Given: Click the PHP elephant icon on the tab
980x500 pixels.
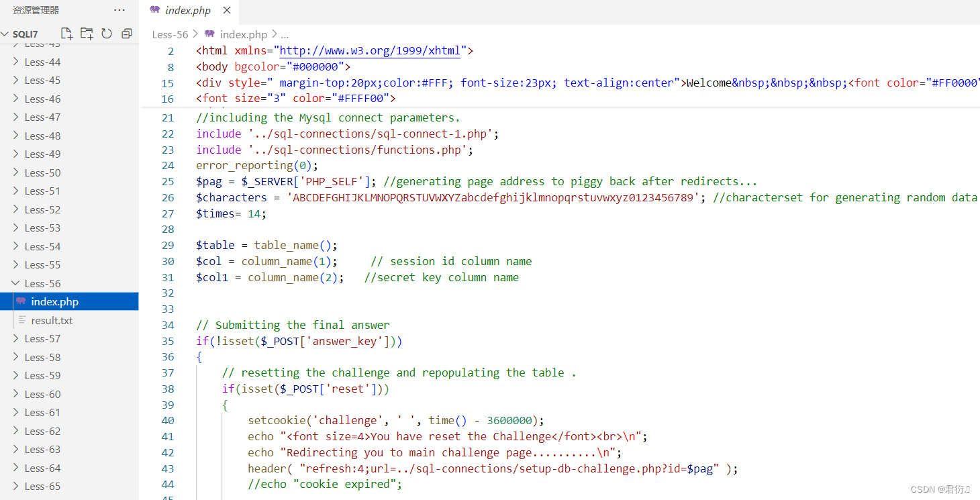Looking at the screenshot, I should coord(155,10).
